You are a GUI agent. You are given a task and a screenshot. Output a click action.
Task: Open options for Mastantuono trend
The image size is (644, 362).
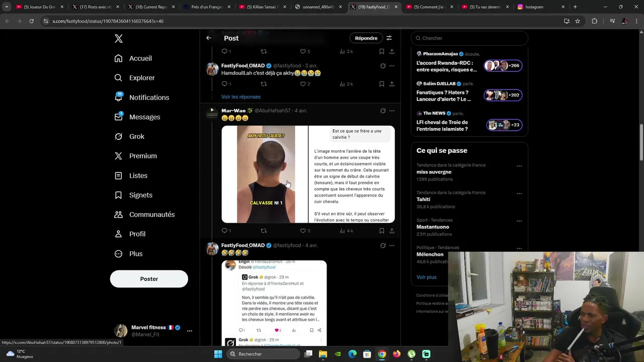click(x=519, y=221)
